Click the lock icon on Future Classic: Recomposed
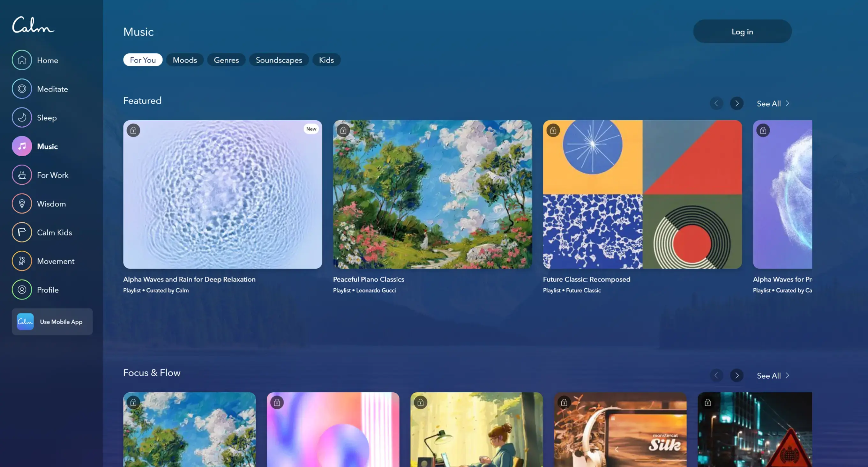This screenshot has width=868, height=467. [553, 130]
